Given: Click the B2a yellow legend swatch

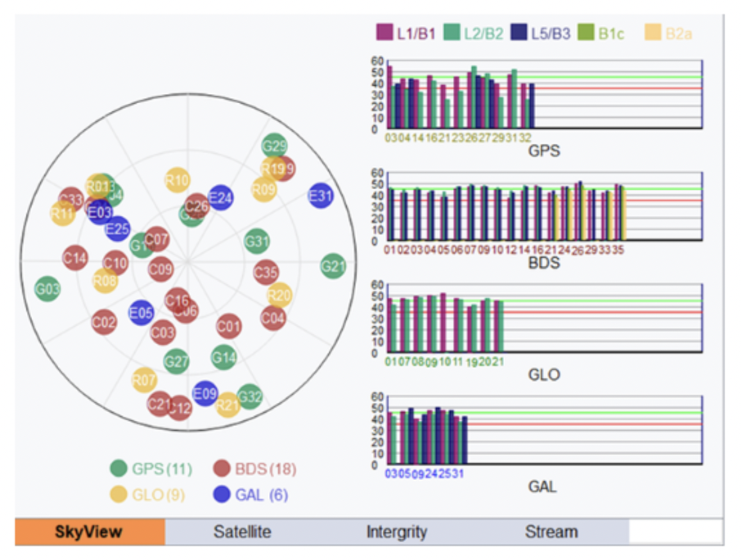Looking at the screenshot, I should pos(653,33).
